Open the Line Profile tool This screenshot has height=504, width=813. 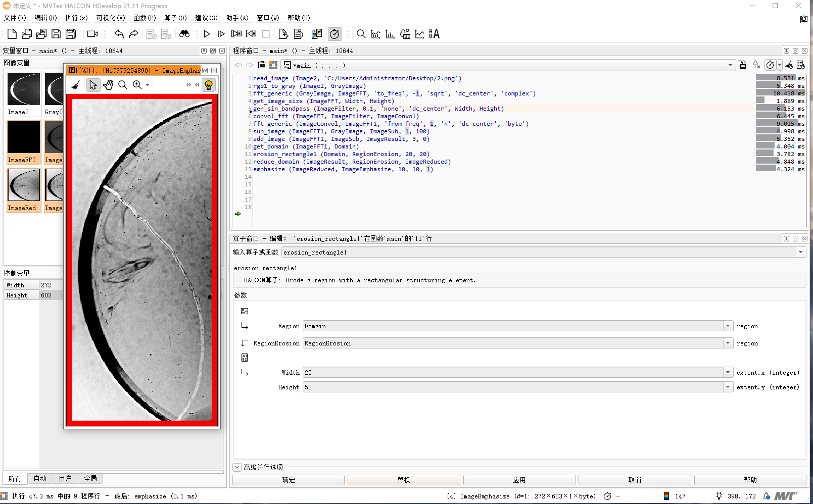click(420, 34)
